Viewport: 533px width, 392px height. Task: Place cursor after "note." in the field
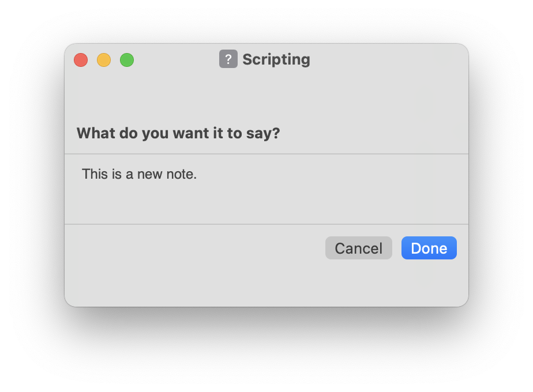coord(197,174)
